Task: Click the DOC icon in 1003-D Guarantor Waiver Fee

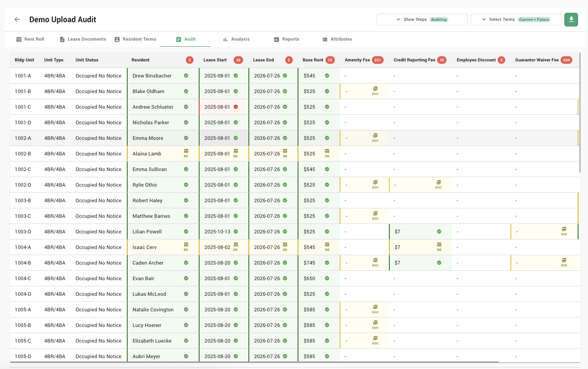Action: coord(564,231)
